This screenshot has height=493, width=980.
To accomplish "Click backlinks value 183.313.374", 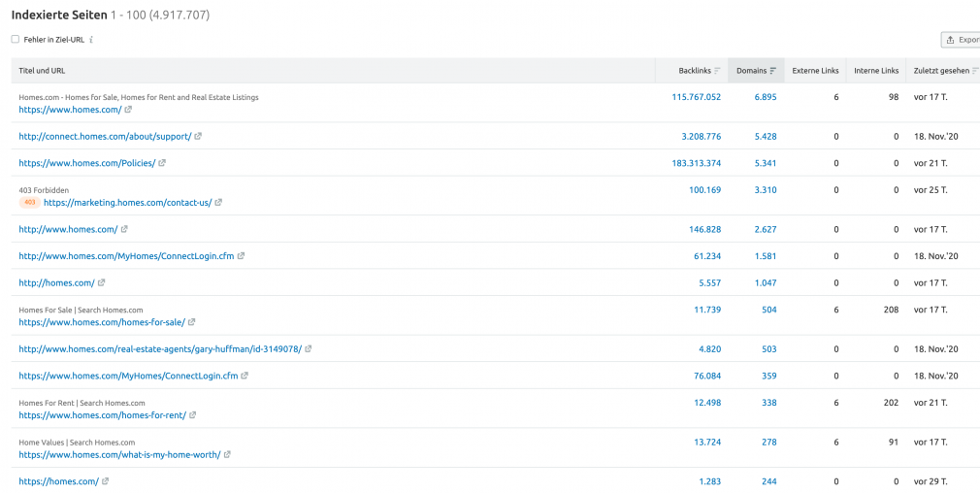I will [697, 163].
